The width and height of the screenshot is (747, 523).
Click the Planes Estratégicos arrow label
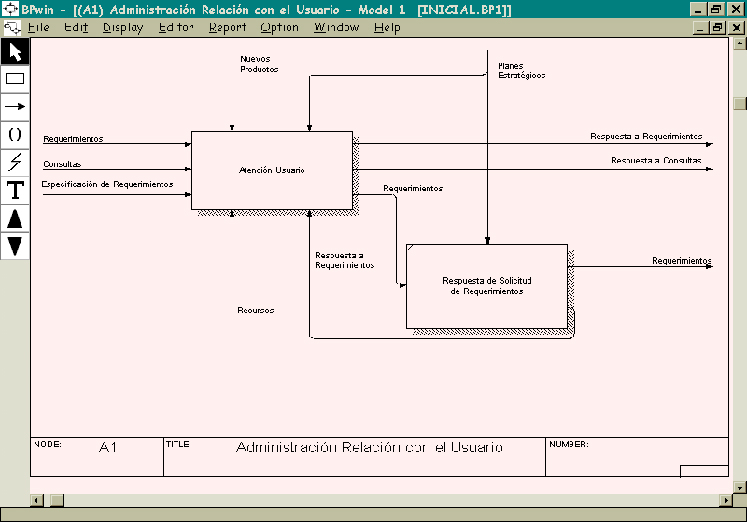click(521, 70)
